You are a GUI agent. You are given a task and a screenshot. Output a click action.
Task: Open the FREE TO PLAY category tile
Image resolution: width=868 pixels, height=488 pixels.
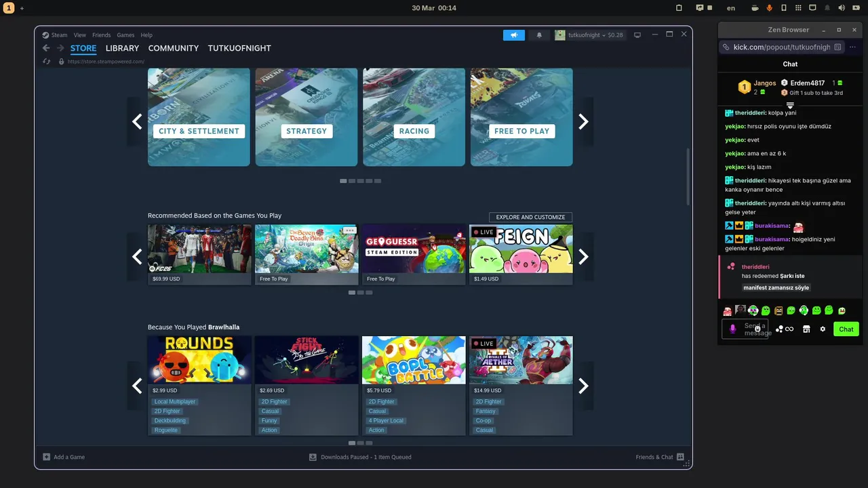521,117
